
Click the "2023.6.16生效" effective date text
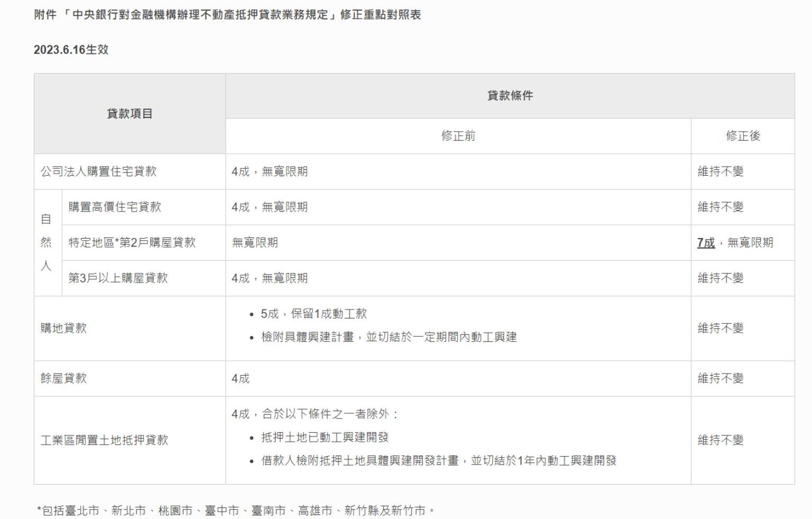(71, 50)
